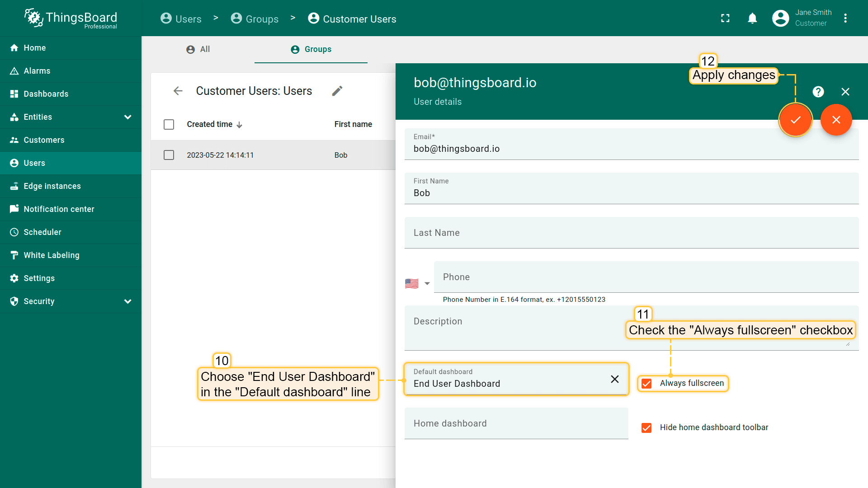Uncheck Hide home dashboard toolbar

(647, 428)
